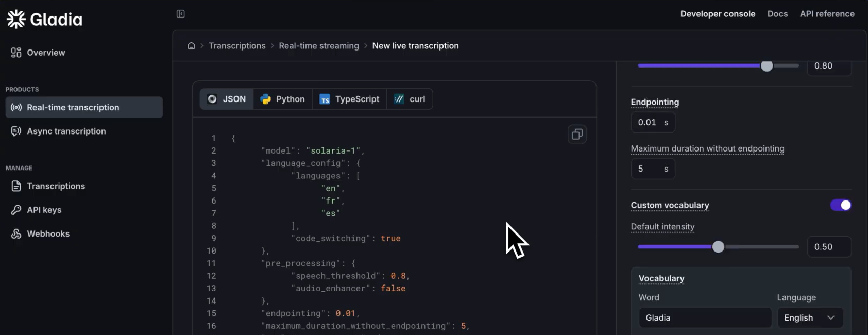This screenshot has width=868, height=335.
Task: Click the Gladia logo
Action: tap(44, 19)
